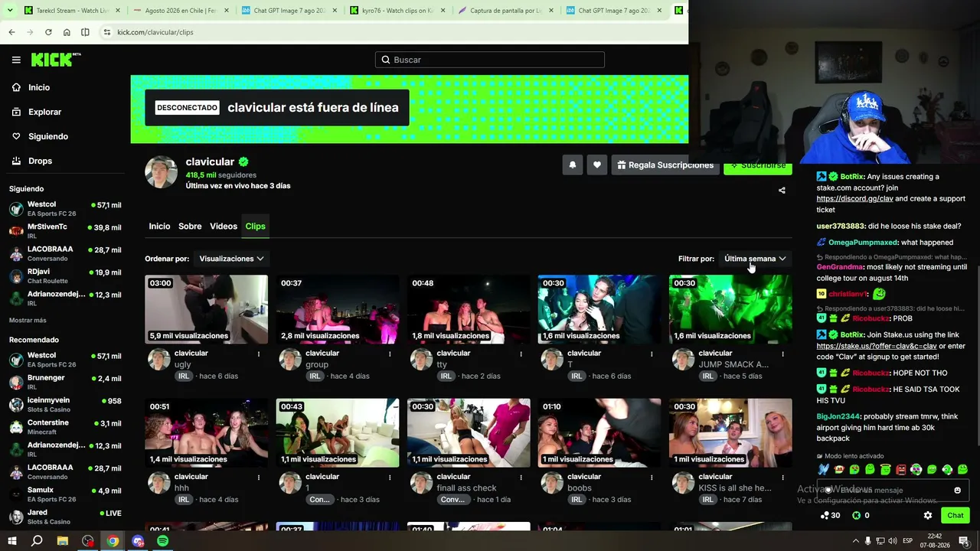
Task: Select the red angry emote in chat
Action: (x=901, y=469)
